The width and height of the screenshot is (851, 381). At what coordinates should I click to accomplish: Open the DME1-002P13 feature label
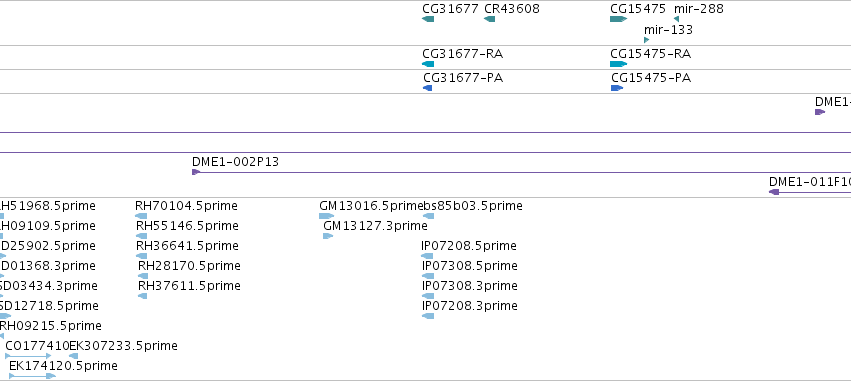[236, 162]
